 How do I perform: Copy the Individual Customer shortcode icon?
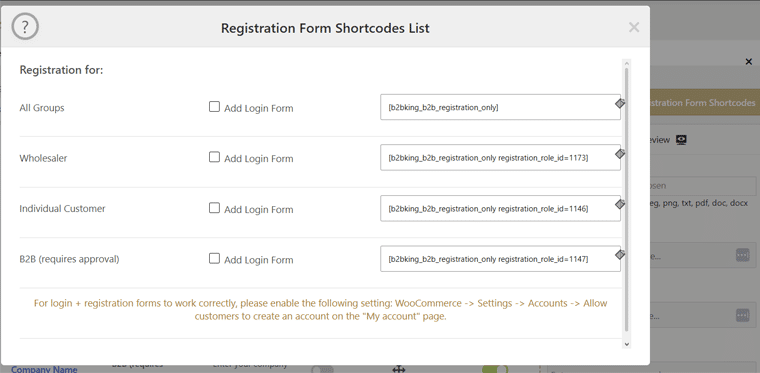click(x=619, y=204)
